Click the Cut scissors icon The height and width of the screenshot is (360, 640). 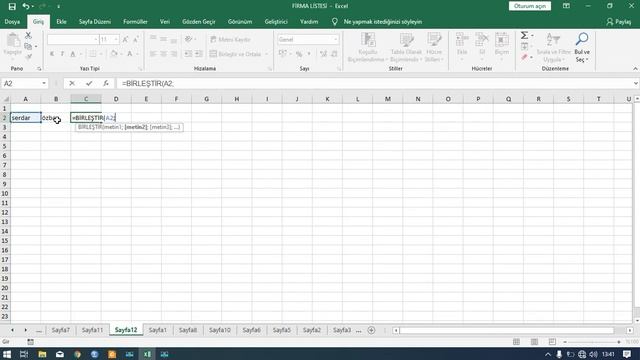pos(28,36)
